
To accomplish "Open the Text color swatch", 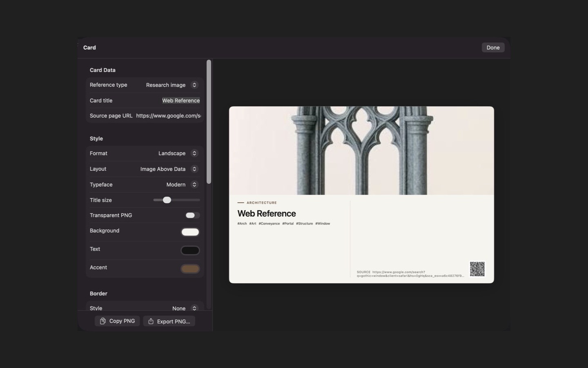I will [x=190, y=251].
